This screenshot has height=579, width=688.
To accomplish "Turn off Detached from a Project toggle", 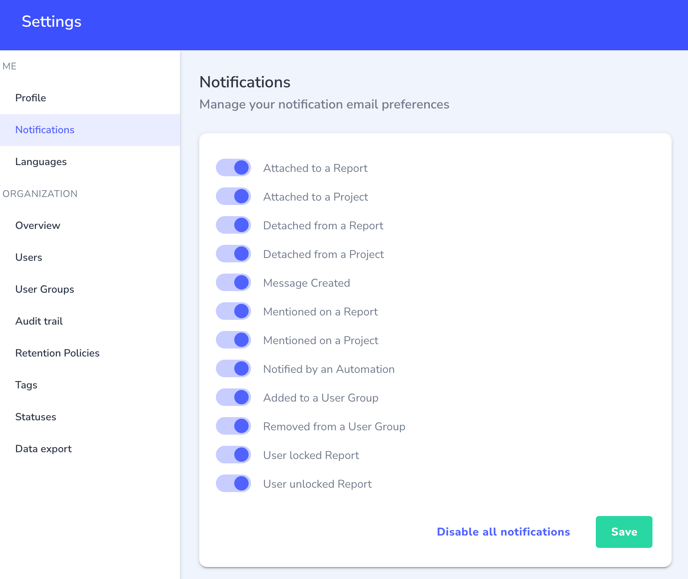I will [x=233, y=254].
